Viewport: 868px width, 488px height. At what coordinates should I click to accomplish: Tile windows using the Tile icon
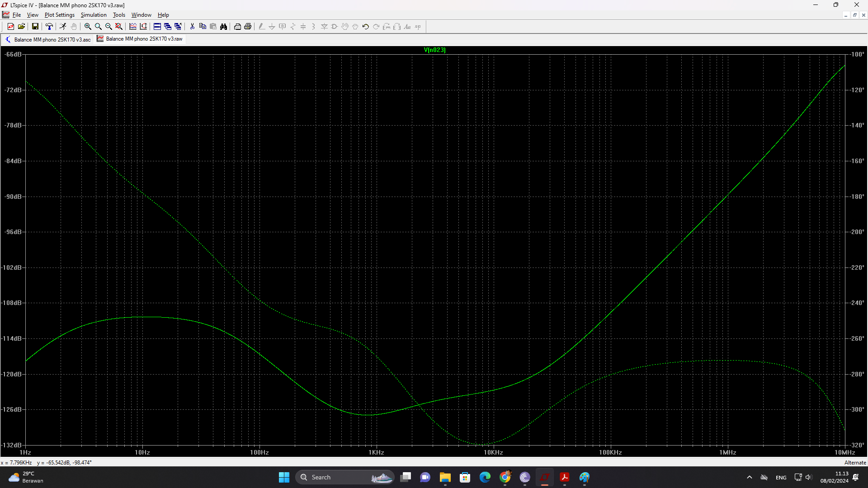157,27
